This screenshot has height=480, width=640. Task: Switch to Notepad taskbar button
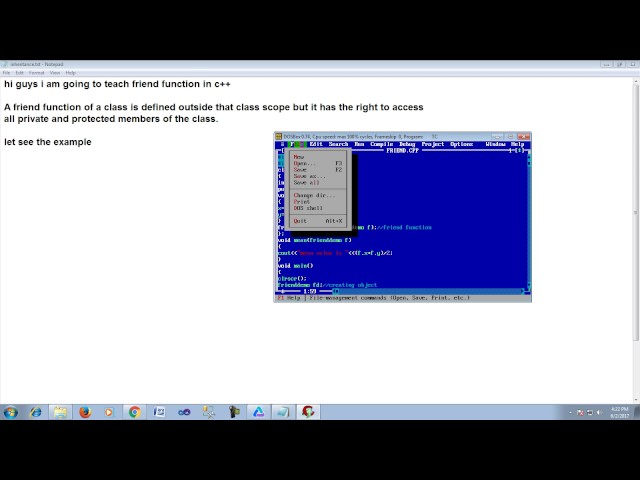click(x=283, y=412)
